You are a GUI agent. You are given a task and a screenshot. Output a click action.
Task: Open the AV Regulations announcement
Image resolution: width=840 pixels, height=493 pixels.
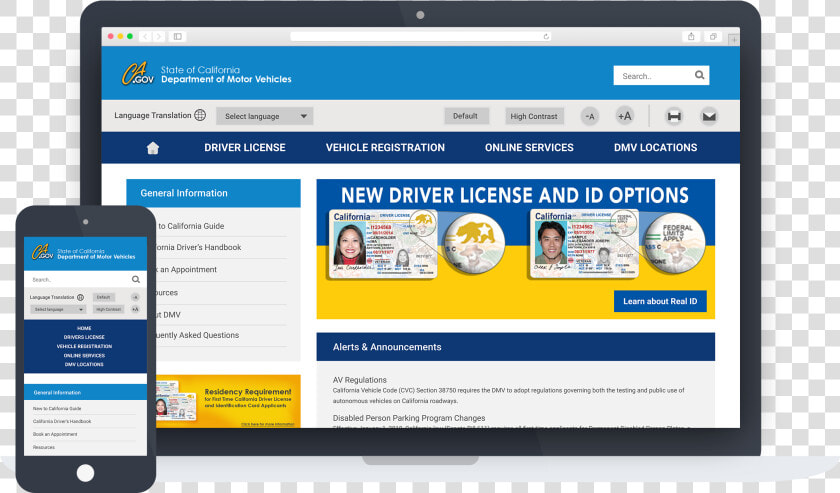tap(359, 380)
